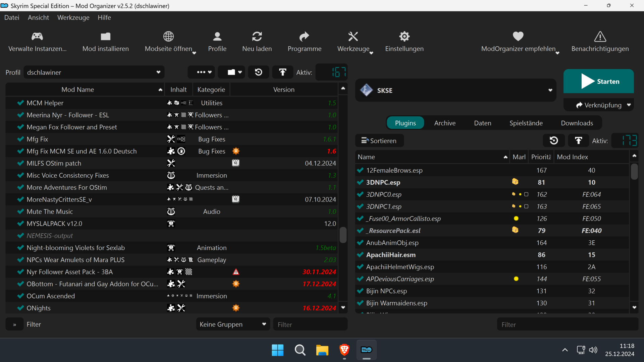Sort mods by Version column header

pyautogui.click(x=284, y=89)
